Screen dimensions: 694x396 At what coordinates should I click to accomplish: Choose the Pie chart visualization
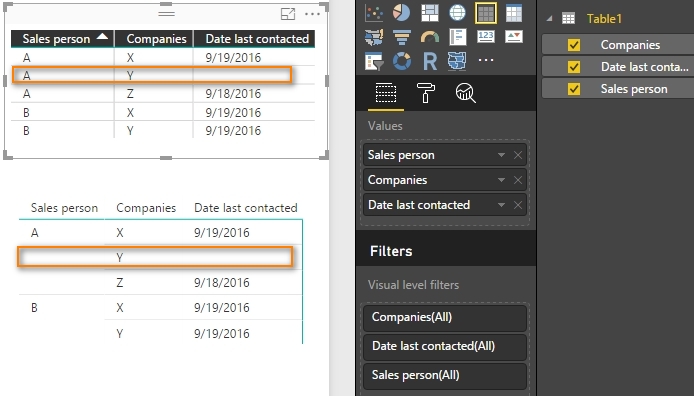pyautogui.click(x=401, y=13)
